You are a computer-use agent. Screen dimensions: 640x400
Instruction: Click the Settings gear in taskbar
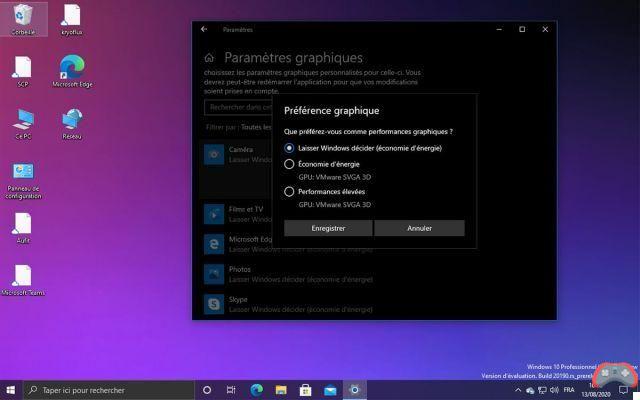coord(355,390)
